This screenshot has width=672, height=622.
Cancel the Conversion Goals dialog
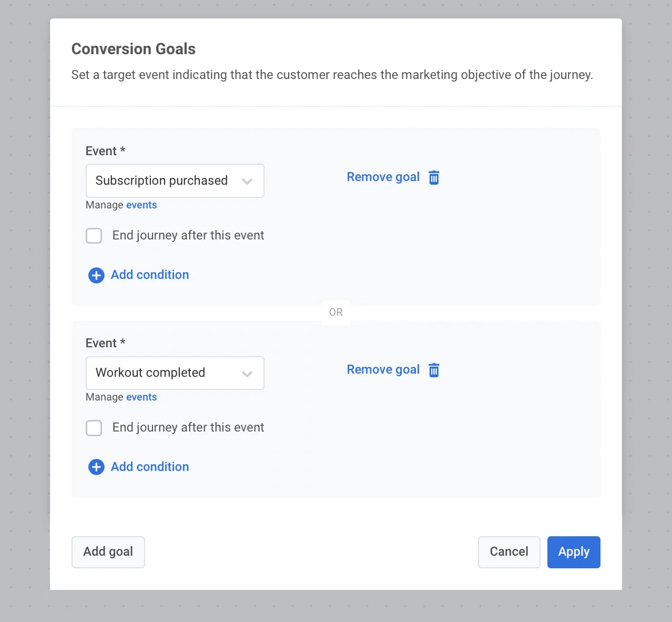[x=508, y=552]
